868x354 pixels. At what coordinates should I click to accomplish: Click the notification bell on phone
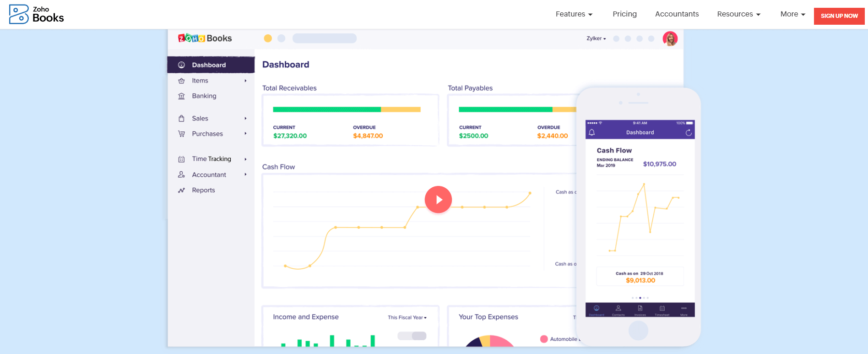pyautogui.click(x=591, y=132)
